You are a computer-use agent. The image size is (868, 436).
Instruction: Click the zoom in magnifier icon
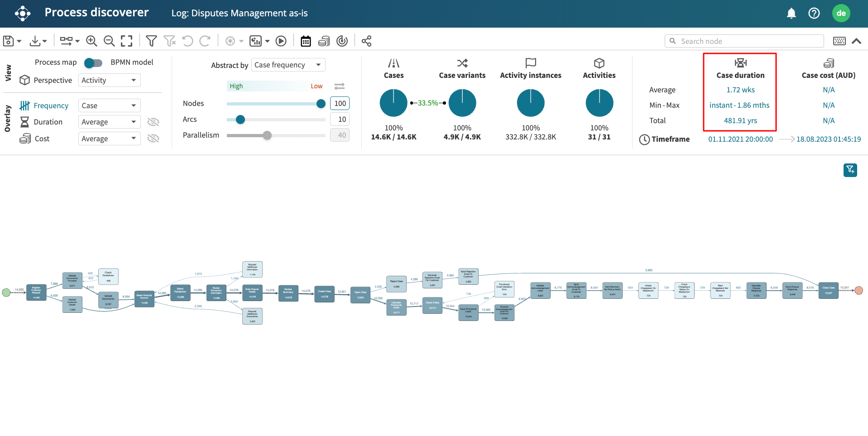(x=91, y=41)
